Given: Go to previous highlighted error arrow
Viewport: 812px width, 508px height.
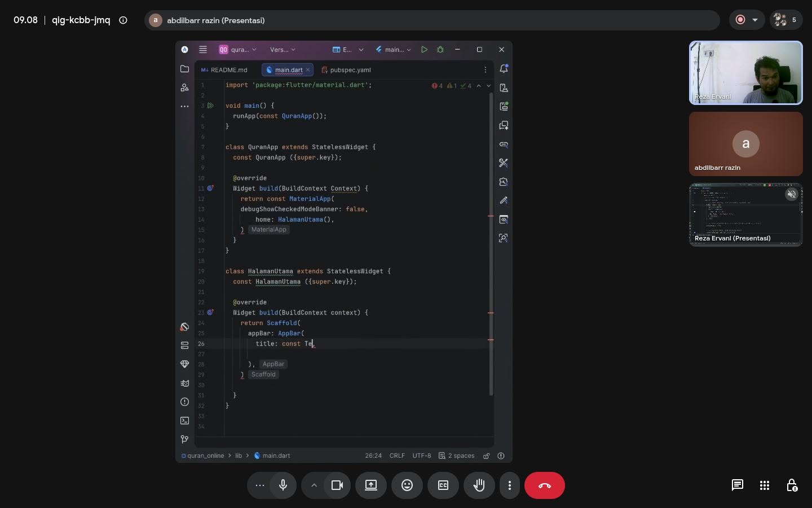Looking at the screenshot, I should pyautogui.click(x=479, y=86).
